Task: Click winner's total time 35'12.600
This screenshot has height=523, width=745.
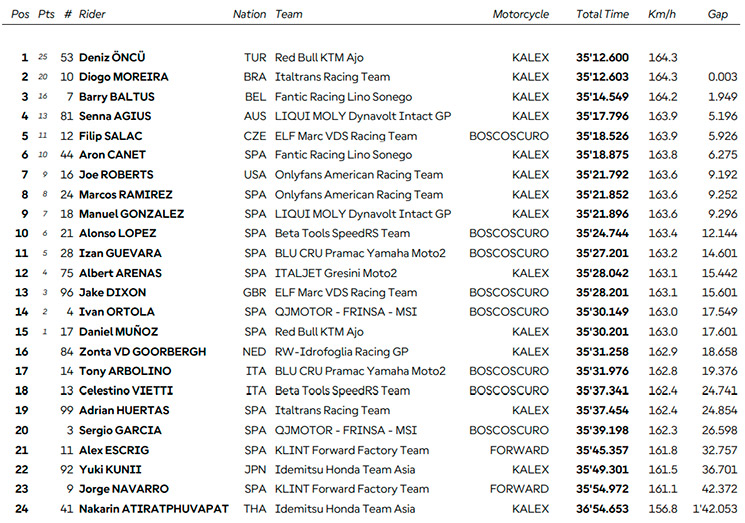Action: [x=602, y=57]
